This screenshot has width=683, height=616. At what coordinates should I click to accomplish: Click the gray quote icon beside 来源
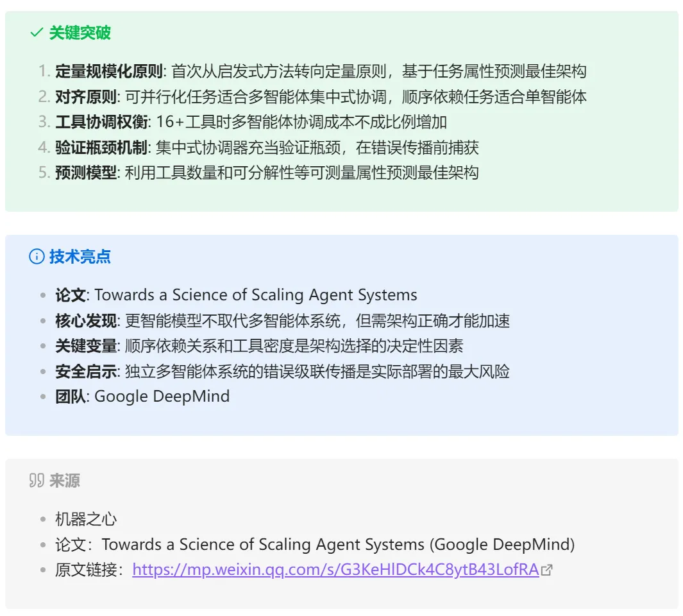(x=37, y=481)
